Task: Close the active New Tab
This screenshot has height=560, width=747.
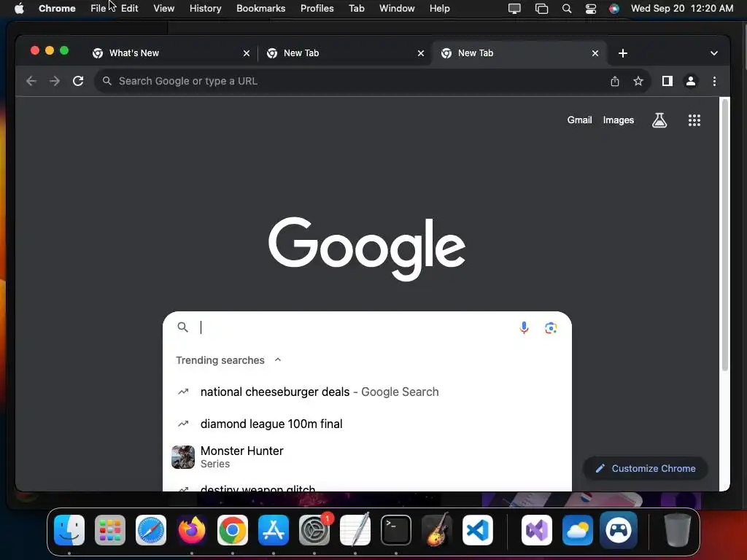Action: coord(595,53)
